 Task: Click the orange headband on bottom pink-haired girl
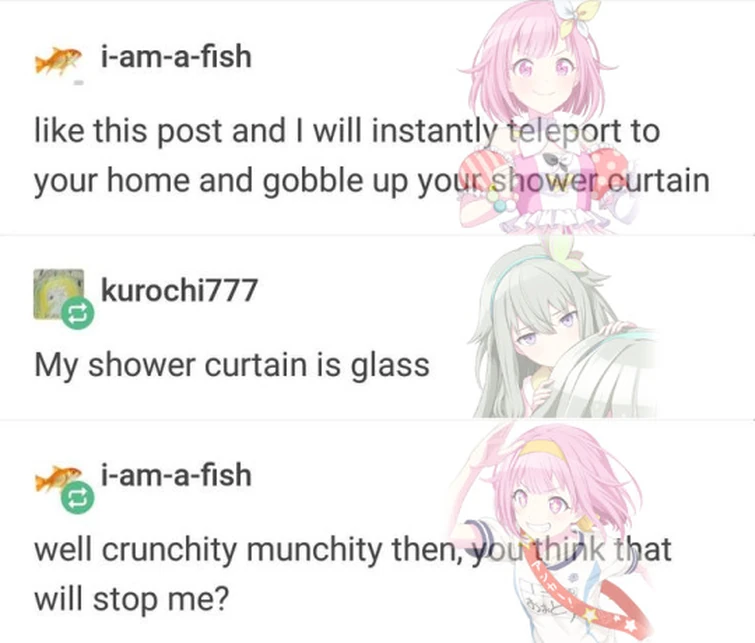click(542, 449)
